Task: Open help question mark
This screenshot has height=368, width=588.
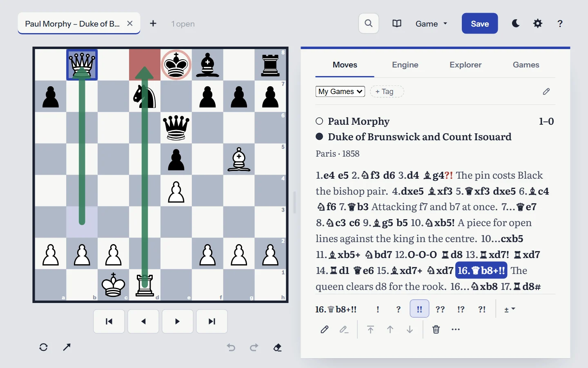Action: coord(560,23)
